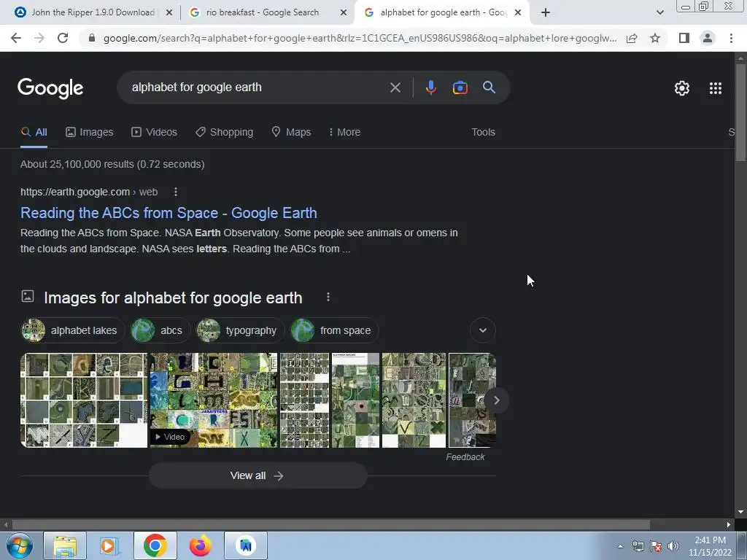Click the address bar URL

tap(360, 38)
